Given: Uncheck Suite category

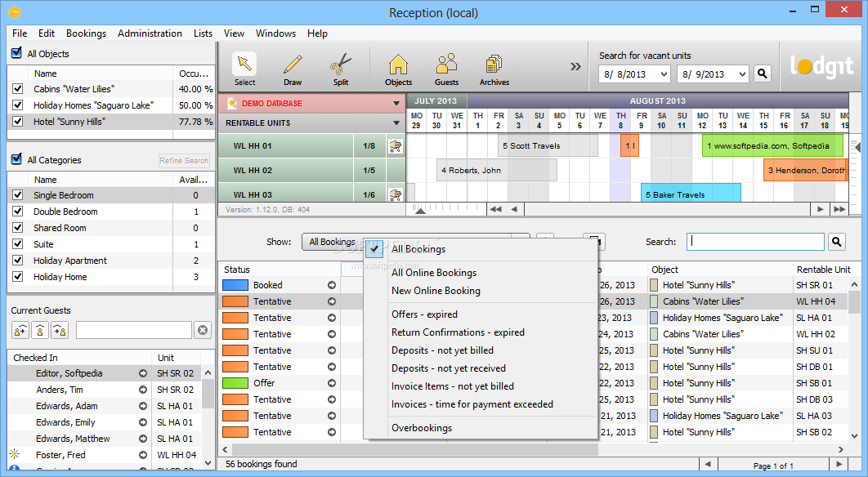Looking at the screenshot, I should 18,244.
